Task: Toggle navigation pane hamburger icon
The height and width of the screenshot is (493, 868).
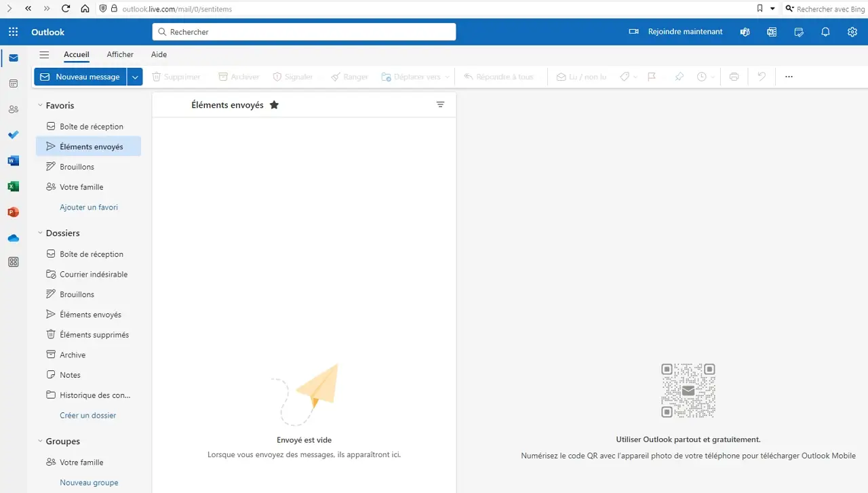Action: pyautogui.click(x=44, y=55)
